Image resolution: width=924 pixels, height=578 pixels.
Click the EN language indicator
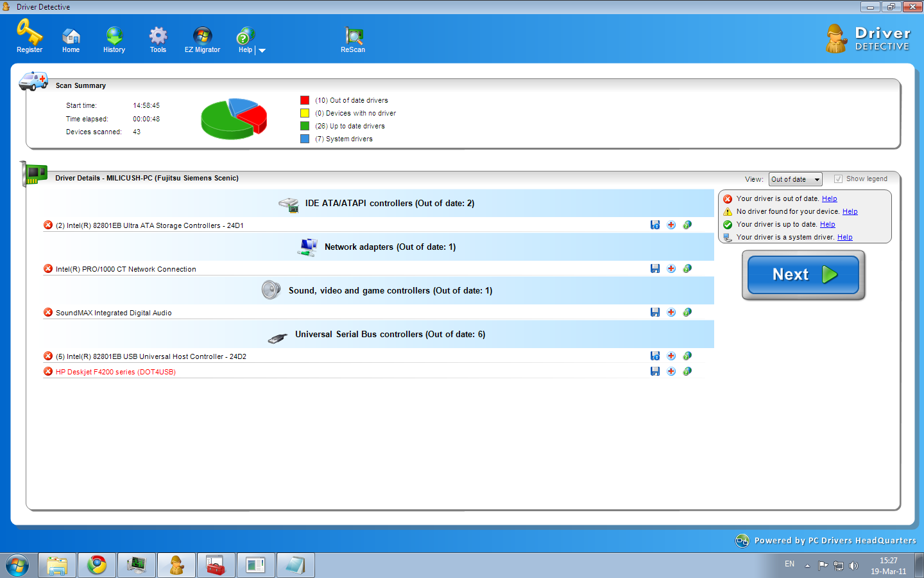pos(789,564)
